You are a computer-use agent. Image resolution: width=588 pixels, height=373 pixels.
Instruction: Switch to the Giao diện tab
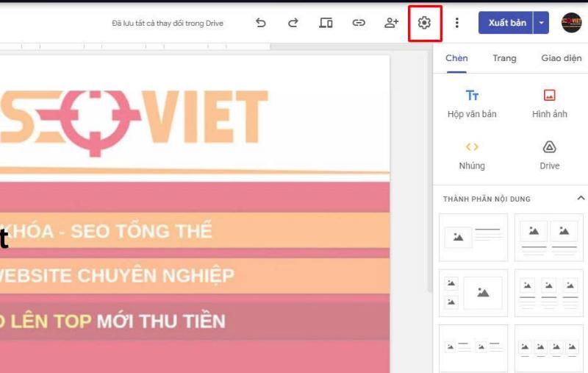[561, 58]
